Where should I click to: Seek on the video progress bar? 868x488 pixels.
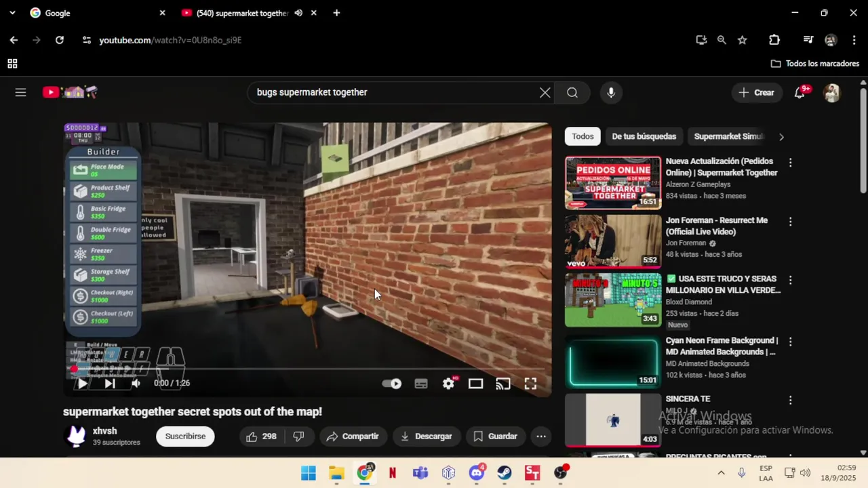click(x=307, y=369)
